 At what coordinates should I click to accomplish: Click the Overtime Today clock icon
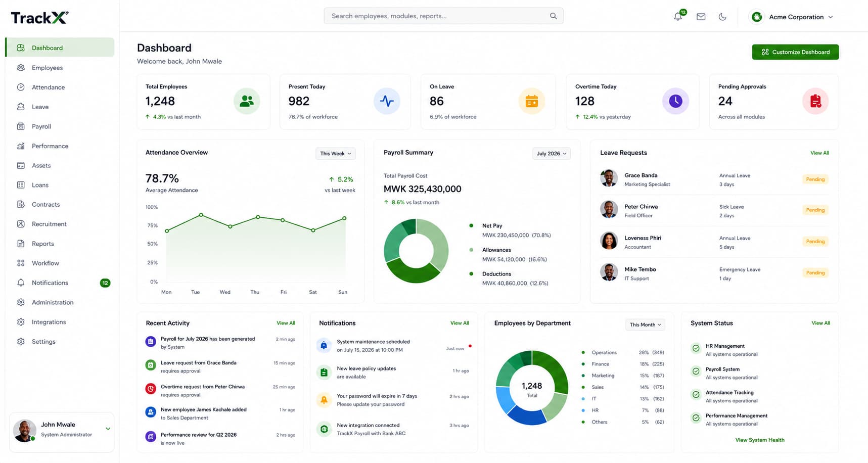click(x=675, y=101)
